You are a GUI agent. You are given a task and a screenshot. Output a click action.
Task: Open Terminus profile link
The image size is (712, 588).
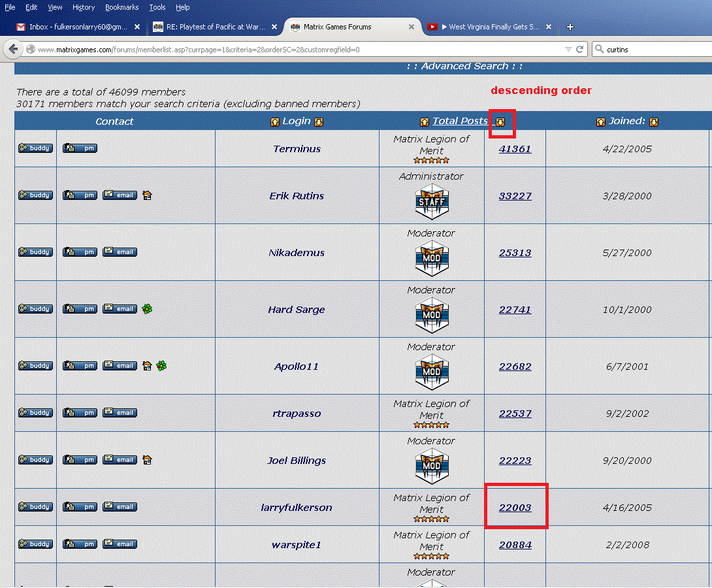click(x=297, y=149)
